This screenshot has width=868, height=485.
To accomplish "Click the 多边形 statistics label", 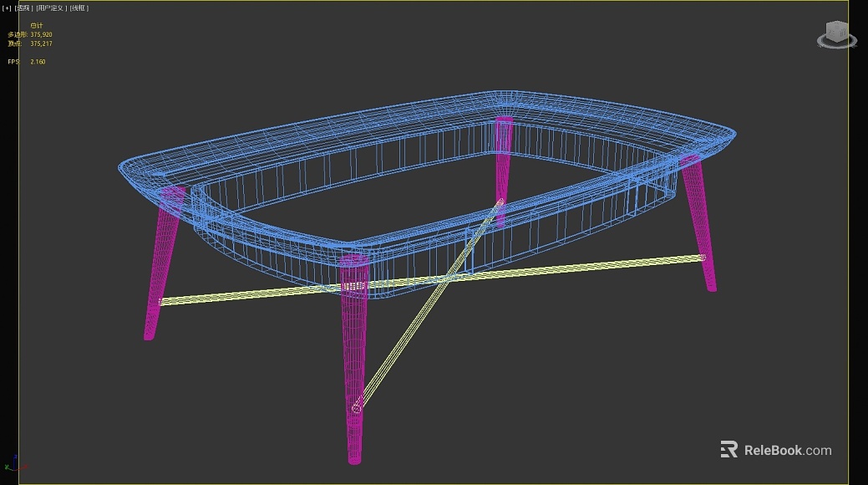I will 18,35.
